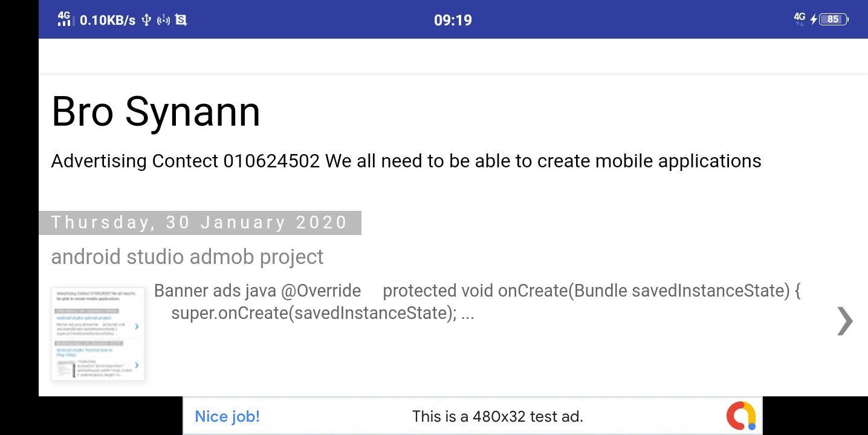The image size is (868, 435).
Task: Tap the battery 85 indicator
Action: click(x=834, y=19)
